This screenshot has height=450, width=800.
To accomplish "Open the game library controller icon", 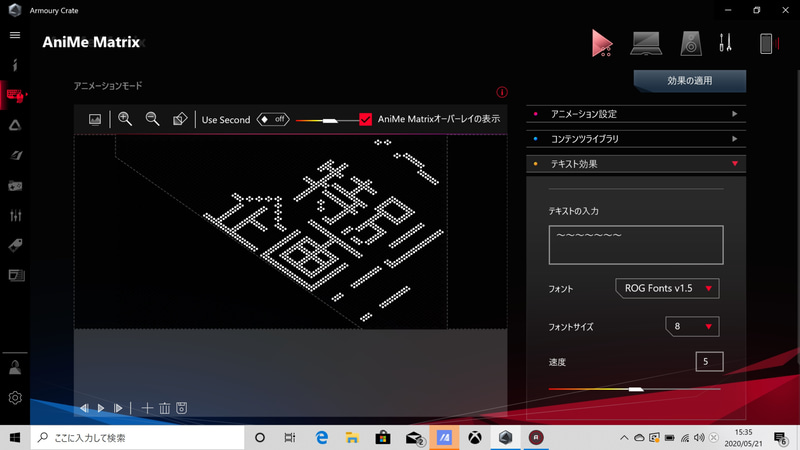I will [15, 186].
